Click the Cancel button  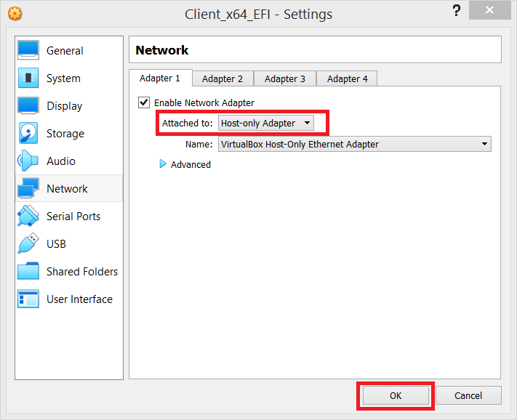click(468, 395)
